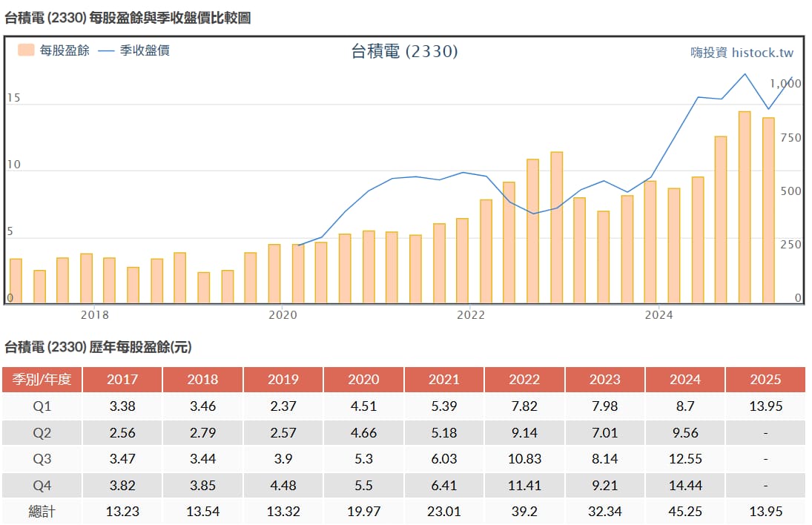Click the orange 每股盈餘 legend color swatch

pyautogui.click(x=27, y=50)
